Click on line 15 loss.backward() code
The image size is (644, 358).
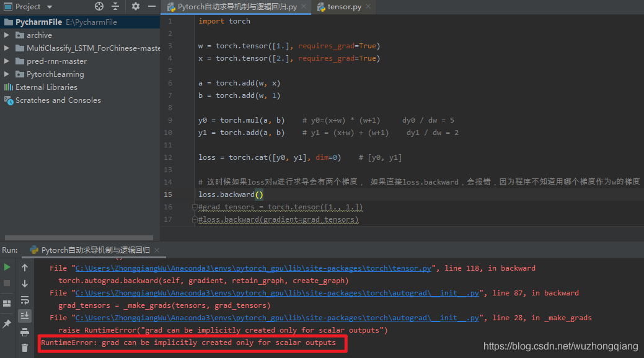pyautogui.click(x=231, y=194)
